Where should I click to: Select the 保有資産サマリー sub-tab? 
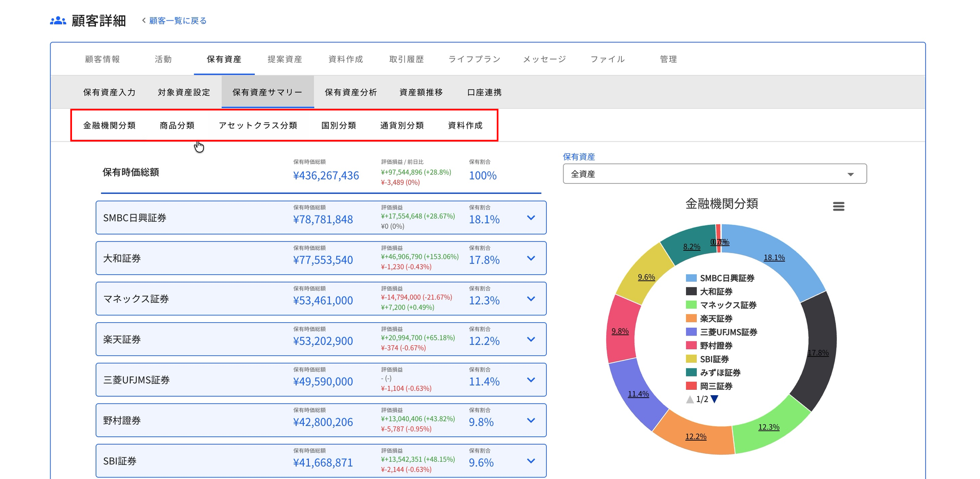[268, 92]
